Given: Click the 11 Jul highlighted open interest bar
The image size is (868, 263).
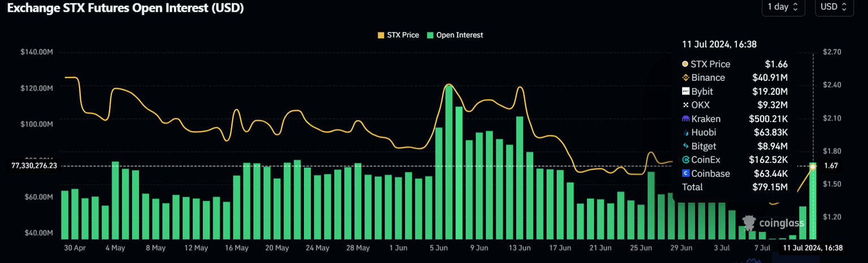Looking at the screenshot, I should pyautogui.click(x=813, y=200).
